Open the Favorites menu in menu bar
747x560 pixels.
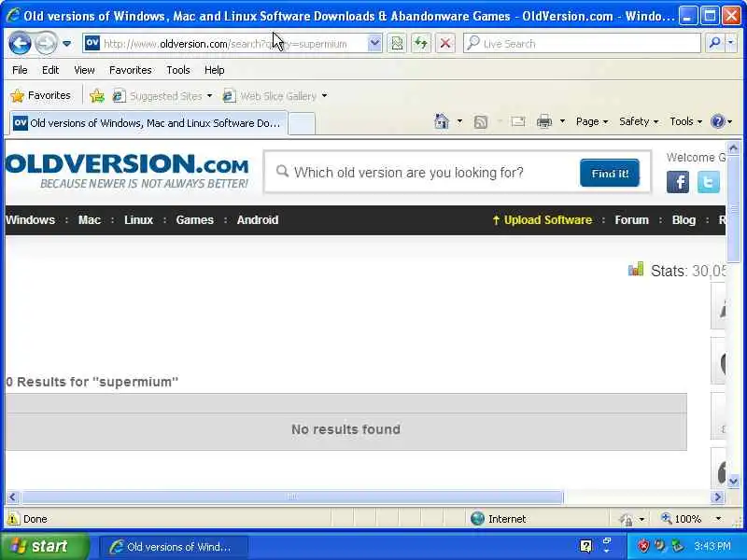point(130,70)
